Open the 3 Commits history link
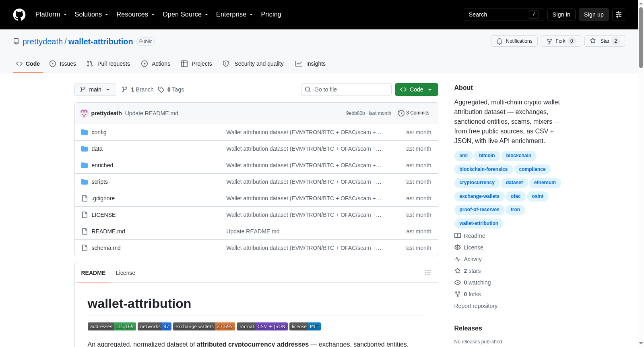Screen dimensions: 644x347 coord(414,113)
